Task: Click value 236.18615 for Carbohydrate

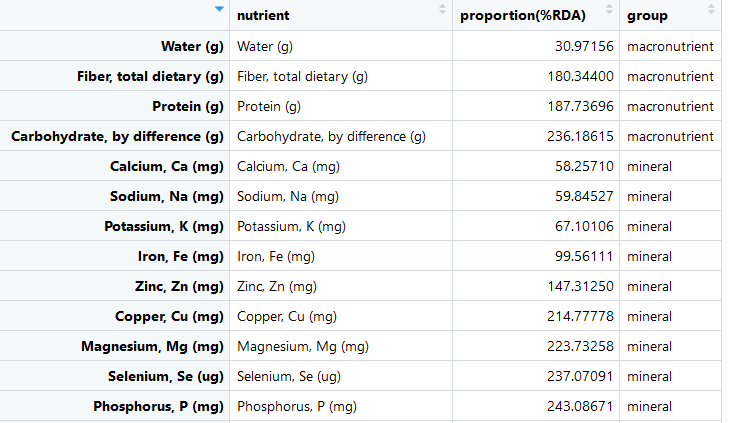Action: point(580,137)
